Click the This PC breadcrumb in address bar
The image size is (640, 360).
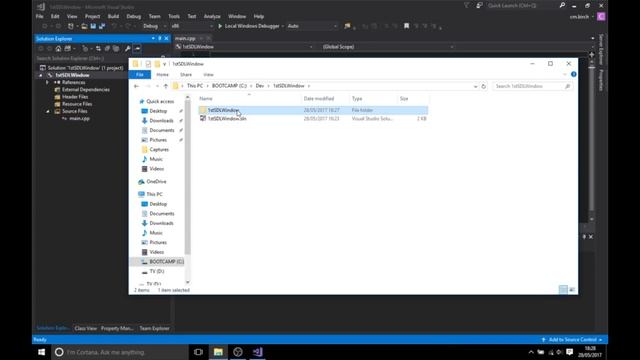tap(195, 86)
